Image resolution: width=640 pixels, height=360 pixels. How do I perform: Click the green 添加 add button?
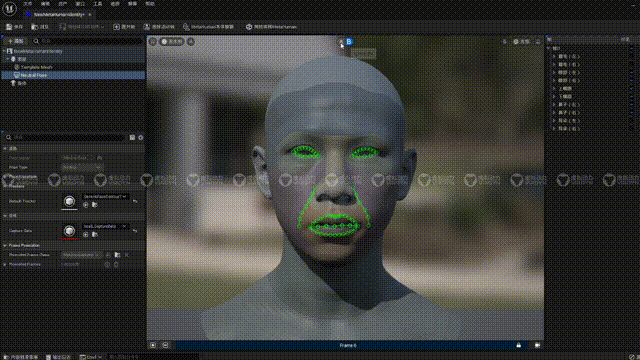[16, 41]
